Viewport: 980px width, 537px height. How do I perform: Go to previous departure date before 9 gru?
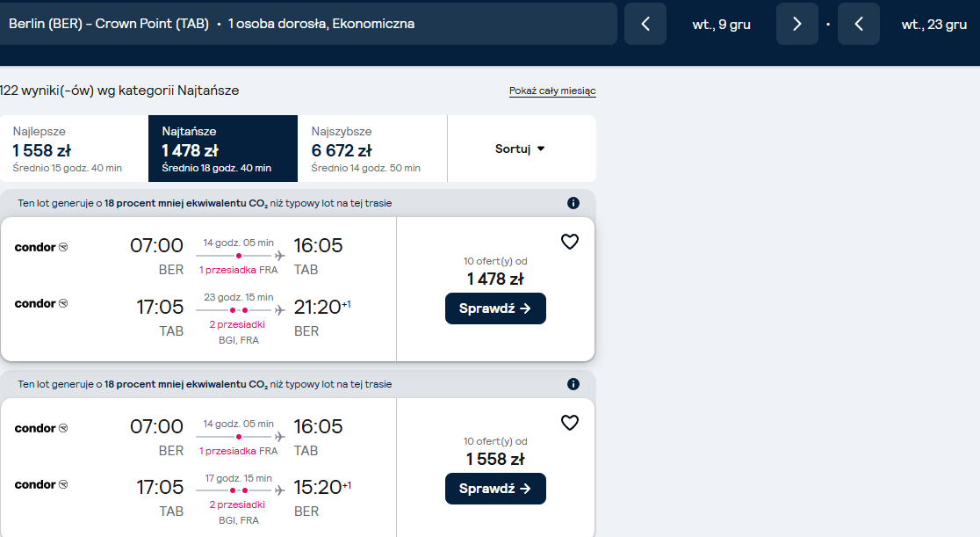[x=645, y=24]
